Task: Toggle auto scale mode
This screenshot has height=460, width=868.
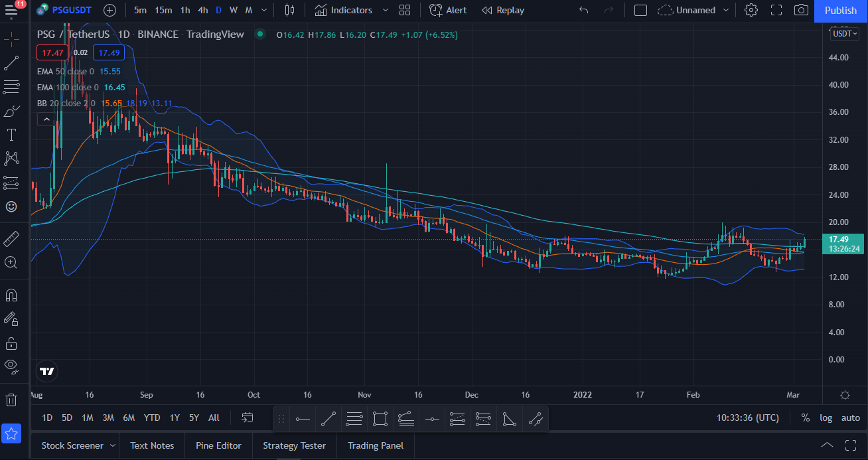Action: (849, 418)
